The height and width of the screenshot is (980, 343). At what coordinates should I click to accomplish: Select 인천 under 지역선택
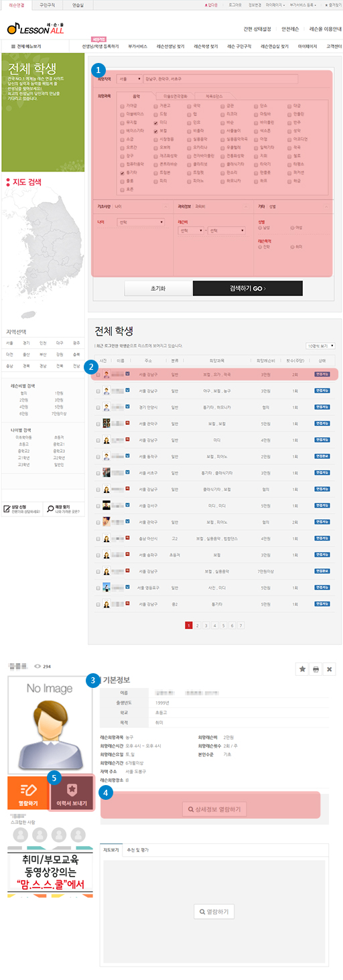[44, 342]
